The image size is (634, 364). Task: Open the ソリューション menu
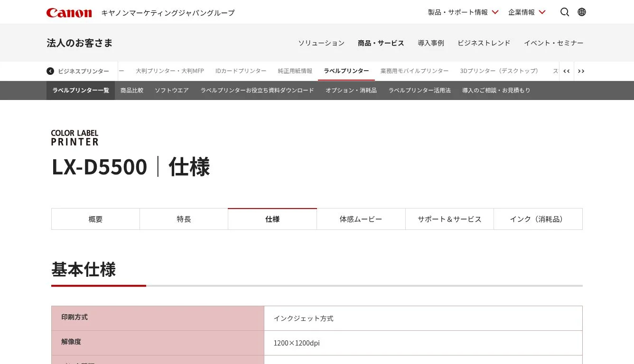point(321,43)
